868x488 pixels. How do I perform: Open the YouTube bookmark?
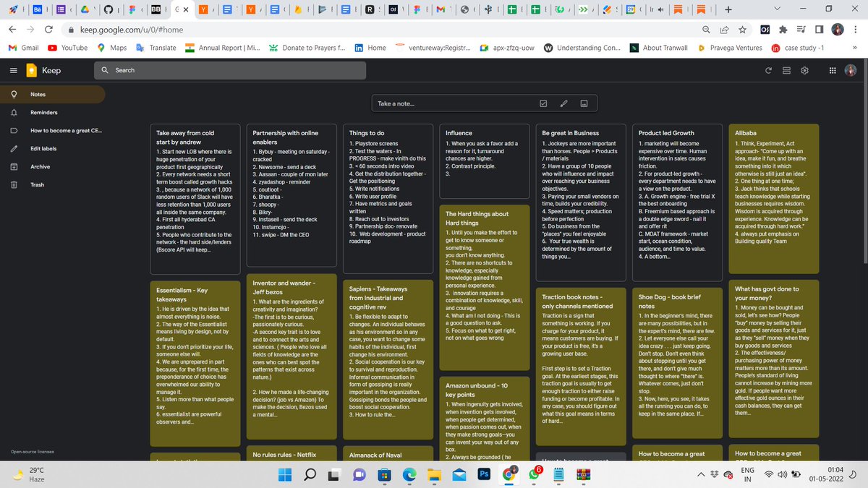tap(68, 48)
